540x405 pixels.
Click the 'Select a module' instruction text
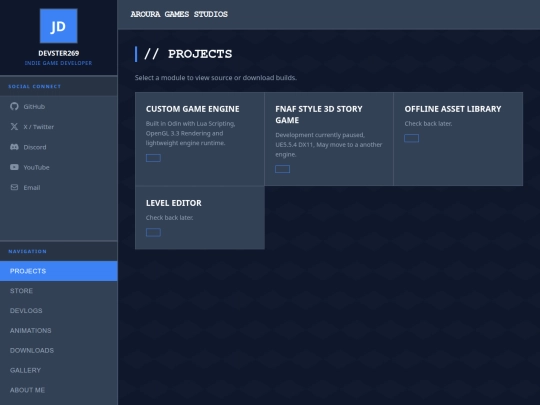click(216, 77)
